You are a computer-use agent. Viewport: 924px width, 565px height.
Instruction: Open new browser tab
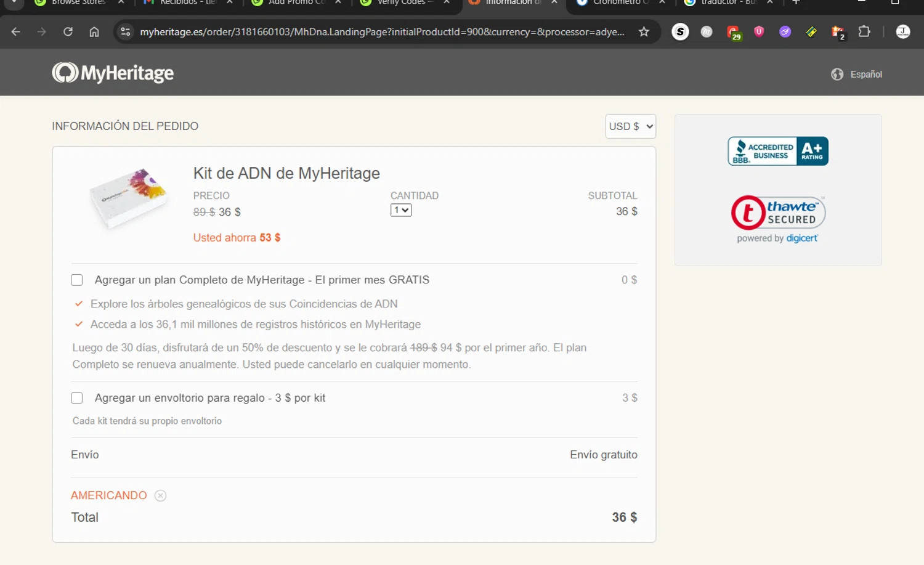(796, 2)
